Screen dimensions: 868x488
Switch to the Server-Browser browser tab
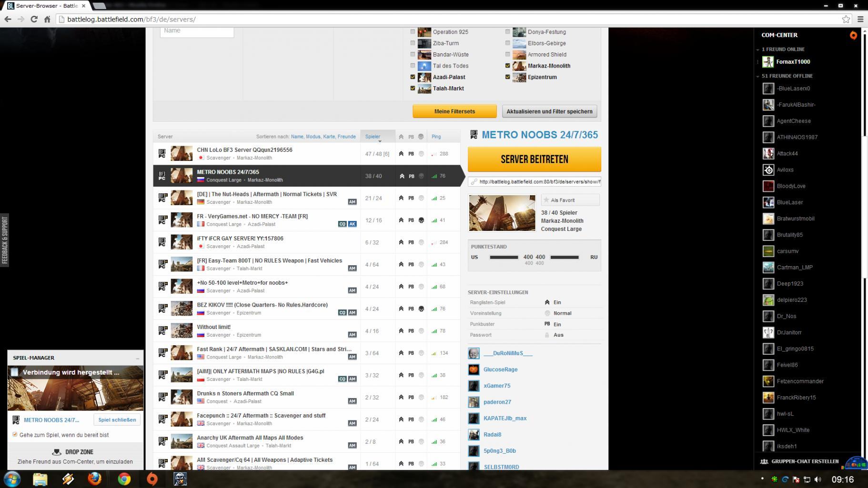pos(46,6)
